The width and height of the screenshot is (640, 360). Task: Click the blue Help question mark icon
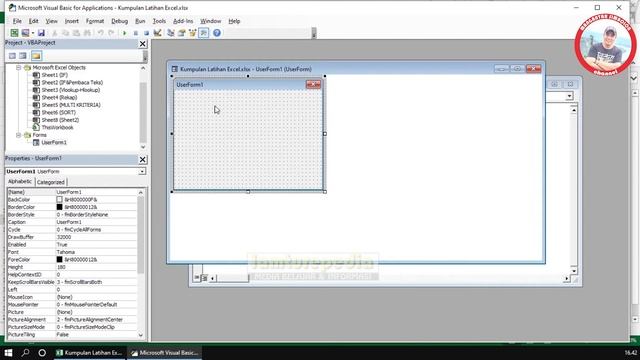[x=217, y=33]
